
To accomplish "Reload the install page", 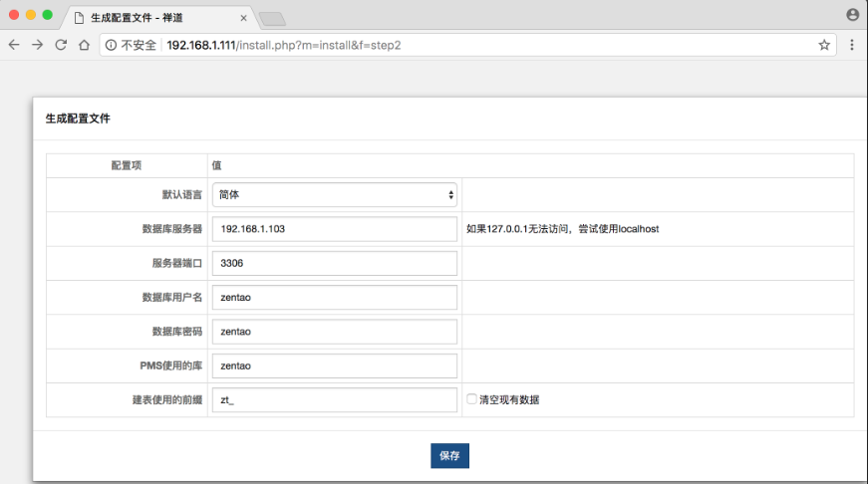I will (61, 45).
